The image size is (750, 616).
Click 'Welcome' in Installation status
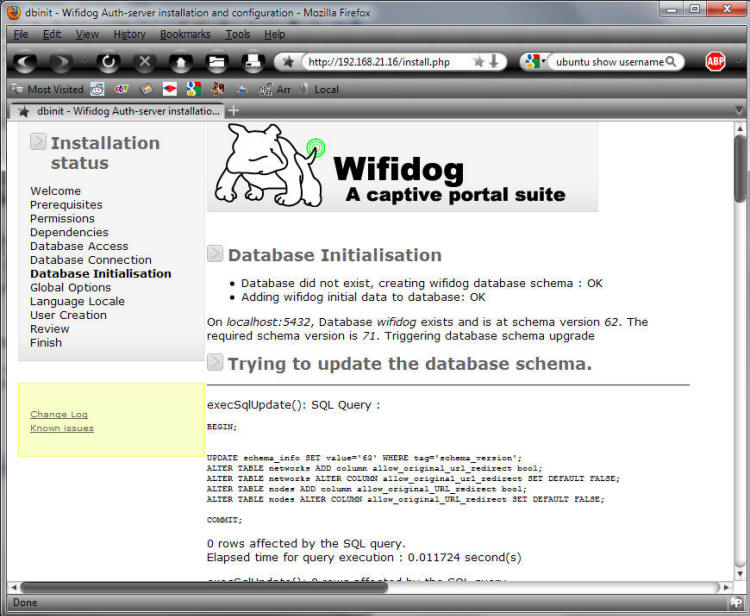click(x=55, y=191)
